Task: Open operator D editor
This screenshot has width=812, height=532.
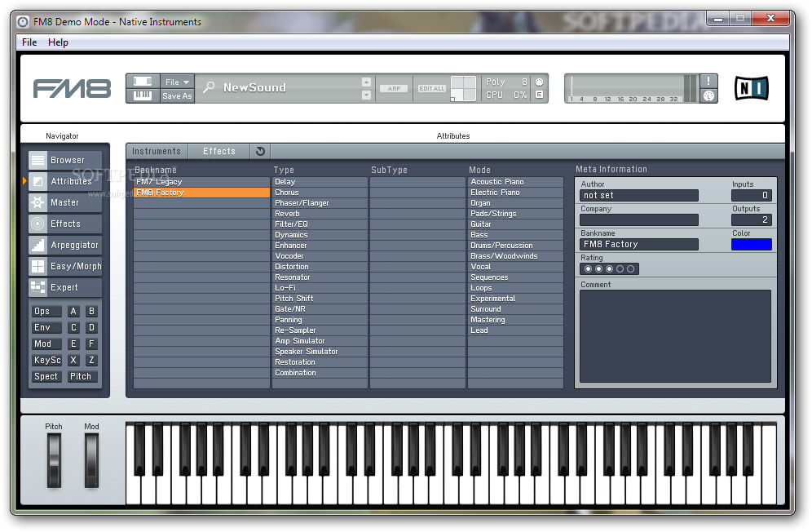Action: [91, 328]
